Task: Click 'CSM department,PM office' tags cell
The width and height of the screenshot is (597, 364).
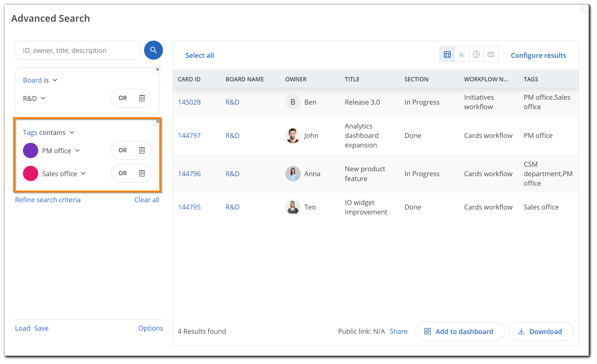Action: pos(548,174)
